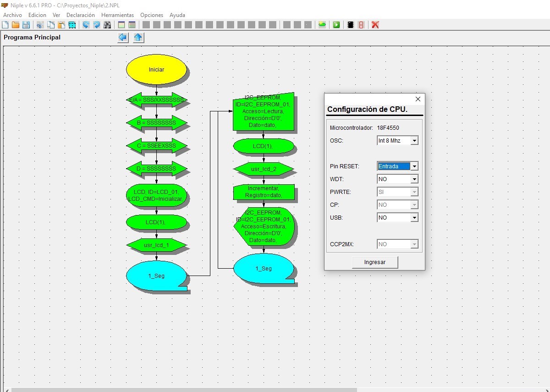Screen dimensions: 550x392
Task: Open a project with the folder icon
Action: (16, 25)
